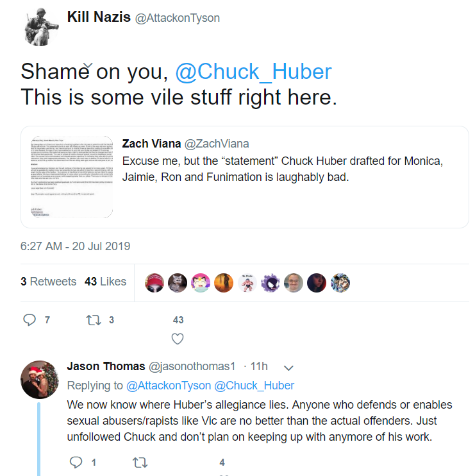Viewport: 475px width, 476px height.
Task: Retweet Jason Thomas's reply
Action: (x=140, y=463)
